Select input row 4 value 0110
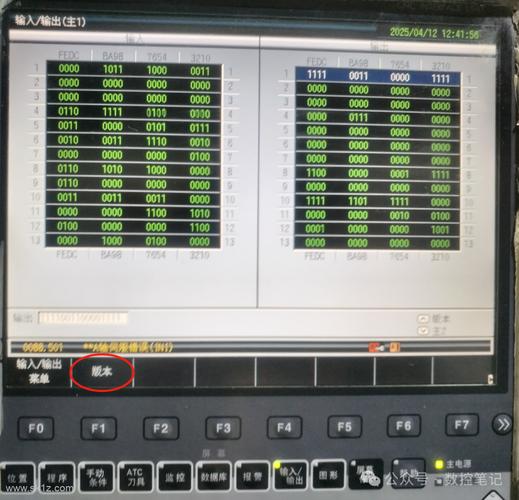 coord(68,112)
